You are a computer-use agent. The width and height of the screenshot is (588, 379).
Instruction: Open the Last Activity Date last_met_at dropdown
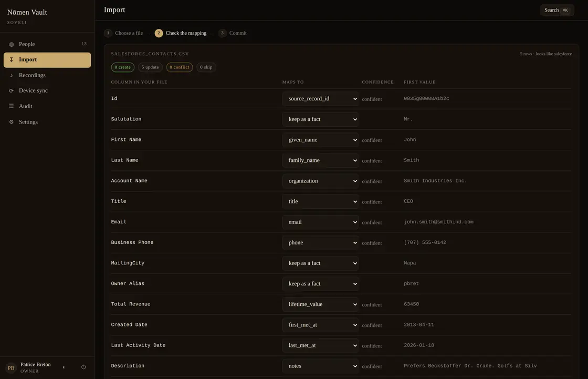320,345
